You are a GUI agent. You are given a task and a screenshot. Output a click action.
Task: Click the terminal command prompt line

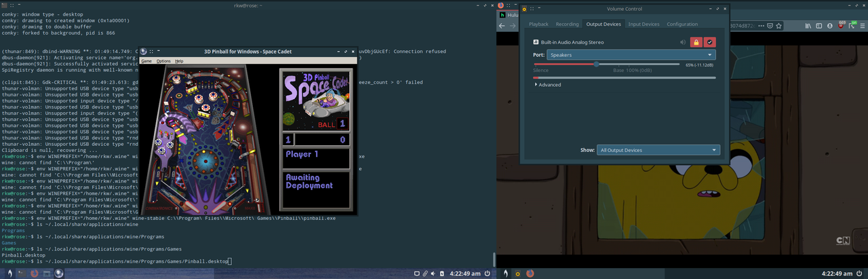tap(115, 261)
